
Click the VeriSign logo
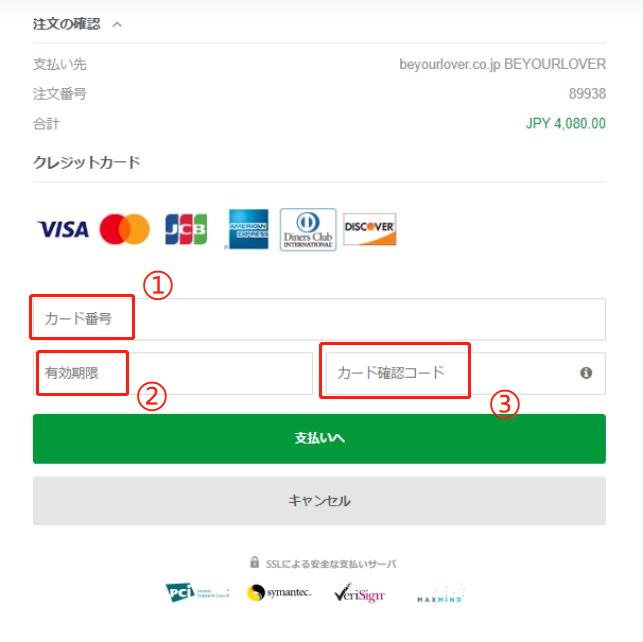pyautogui.click(x=359, y=593)
